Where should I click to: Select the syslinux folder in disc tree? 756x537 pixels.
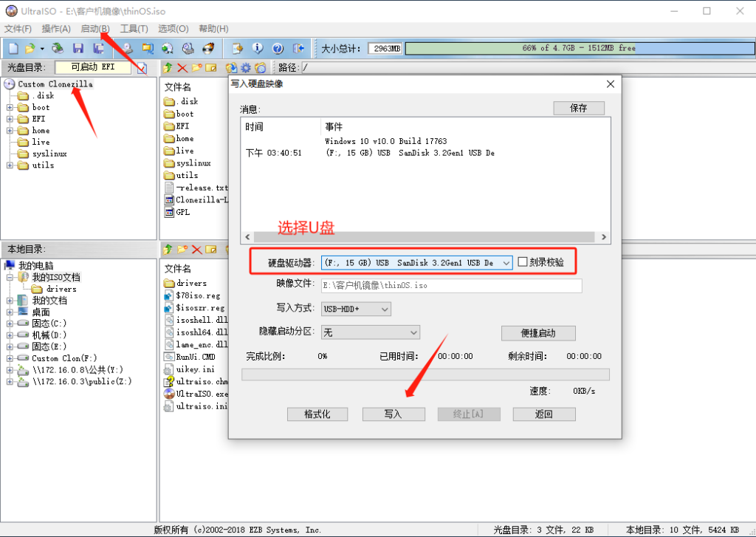tap(49, 154)
